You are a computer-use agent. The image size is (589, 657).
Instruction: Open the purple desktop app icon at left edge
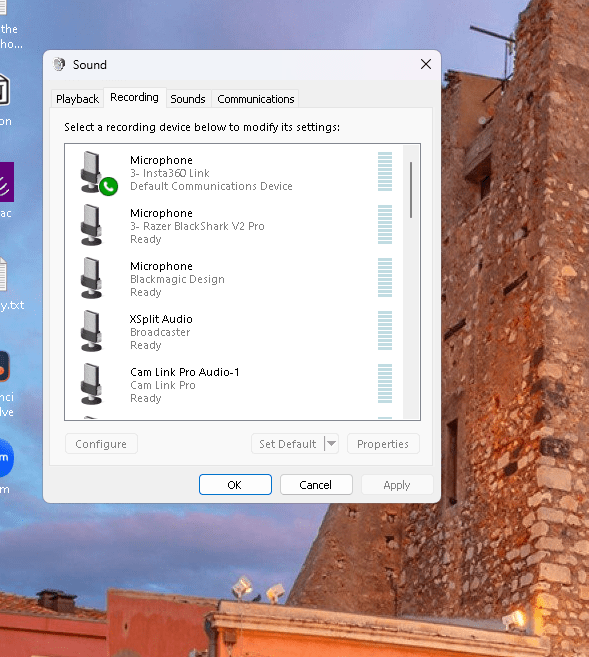[x=7, y=182]
